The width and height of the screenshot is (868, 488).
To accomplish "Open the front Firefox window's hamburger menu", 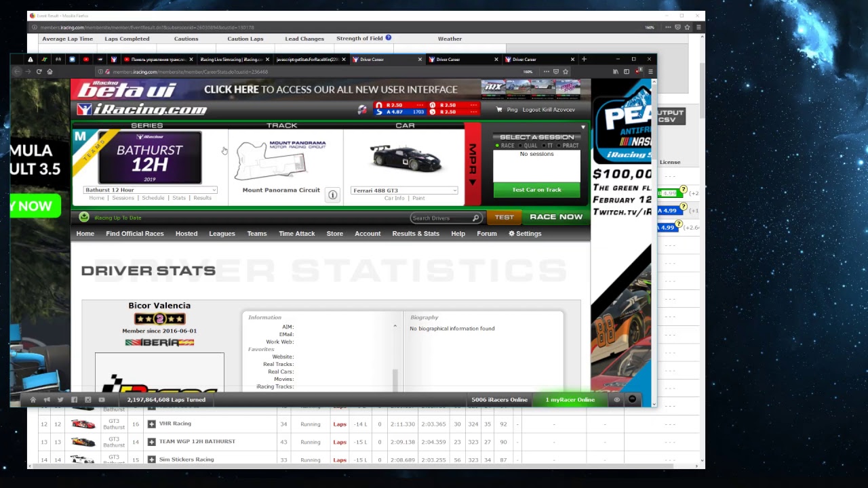I will [650, 71].
